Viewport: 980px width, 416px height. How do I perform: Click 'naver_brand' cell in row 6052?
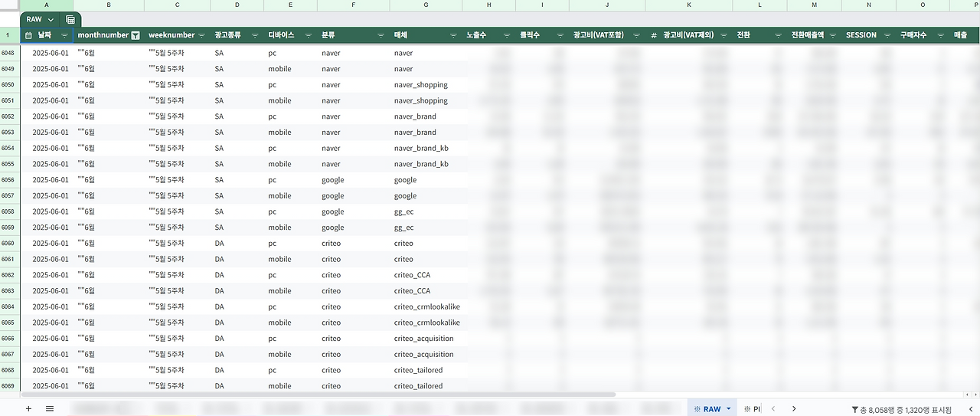pos(426,116)
